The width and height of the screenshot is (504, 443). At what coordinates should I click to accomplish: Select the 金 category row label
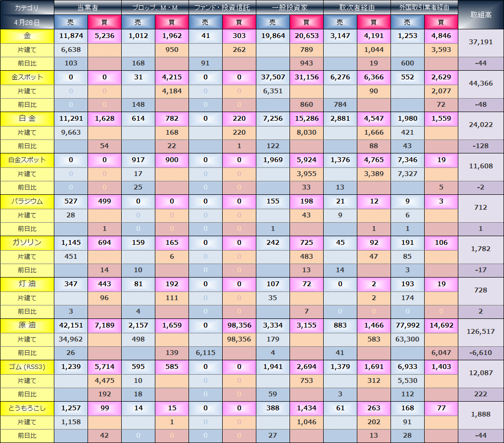pyautogui.click(x=27, y=36)
